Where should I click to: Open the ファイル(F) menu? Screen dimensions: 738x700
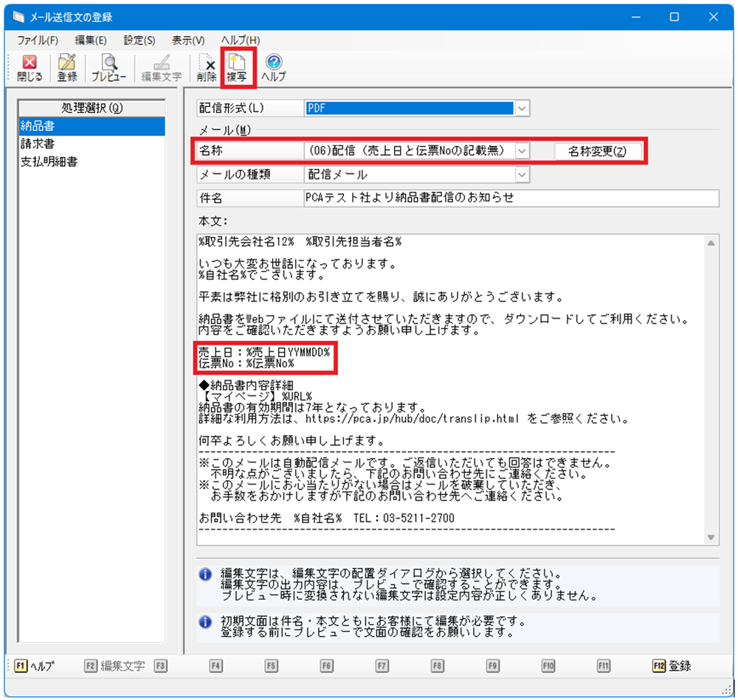pos(38,40)
